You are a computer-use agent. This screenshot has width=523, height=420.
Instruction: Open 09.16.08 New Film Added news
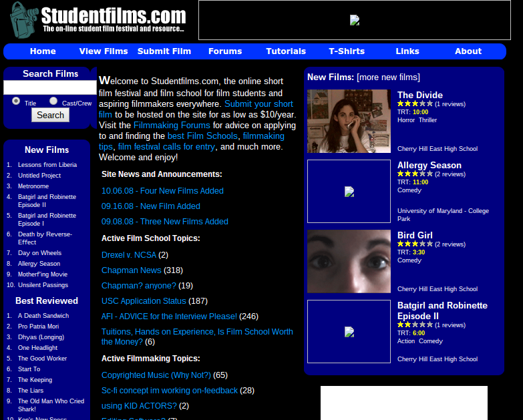pos(151,206)
